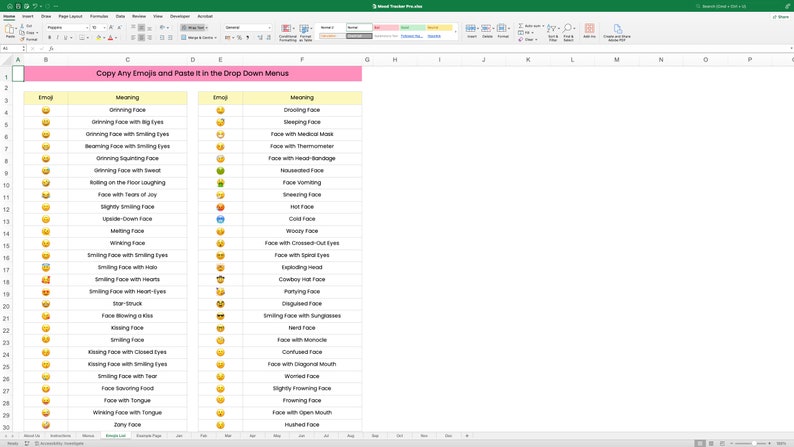Click the fill color paint bucket icon

click(99, 37)
